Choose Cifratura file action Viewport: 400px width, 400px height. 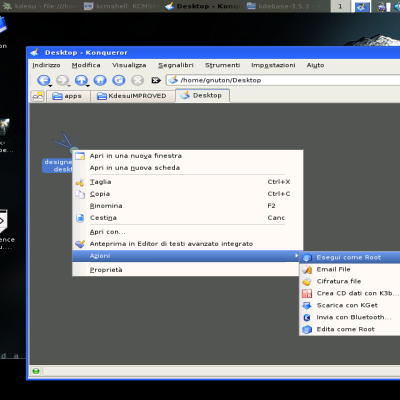350,281
